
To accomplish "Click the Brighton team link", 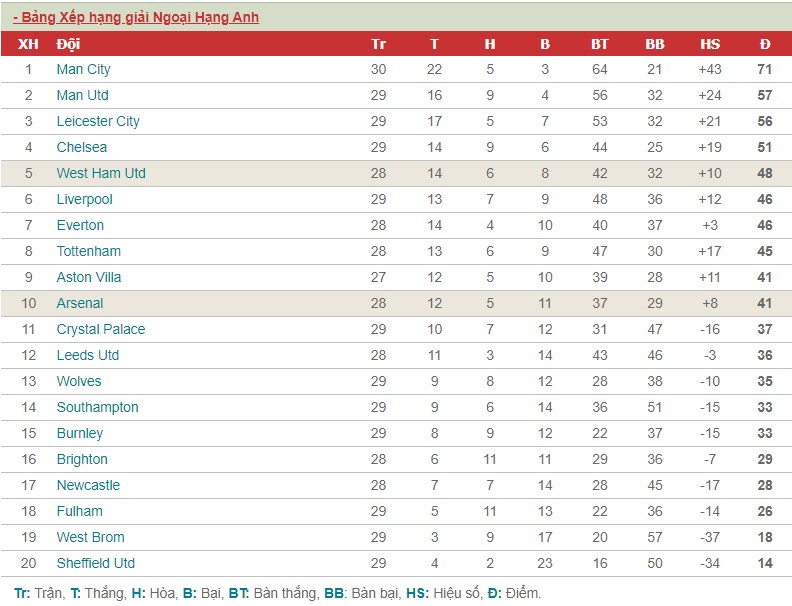I will coord(82,459).
